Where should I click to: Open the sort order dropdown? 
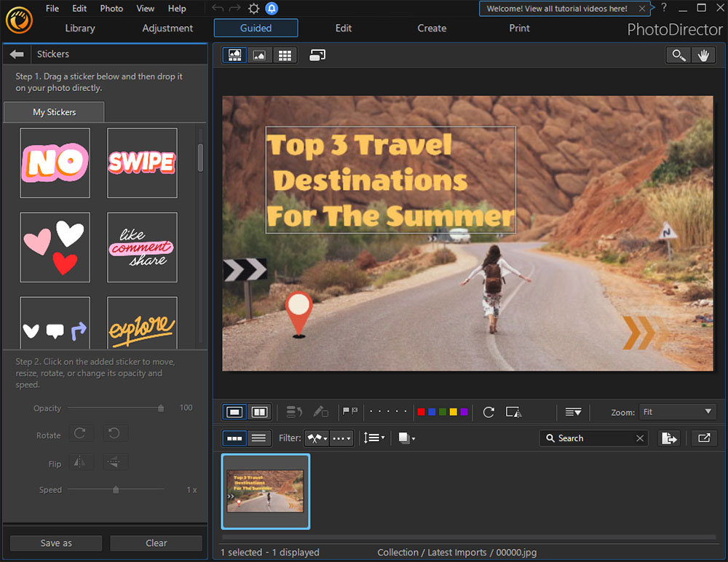373,438
